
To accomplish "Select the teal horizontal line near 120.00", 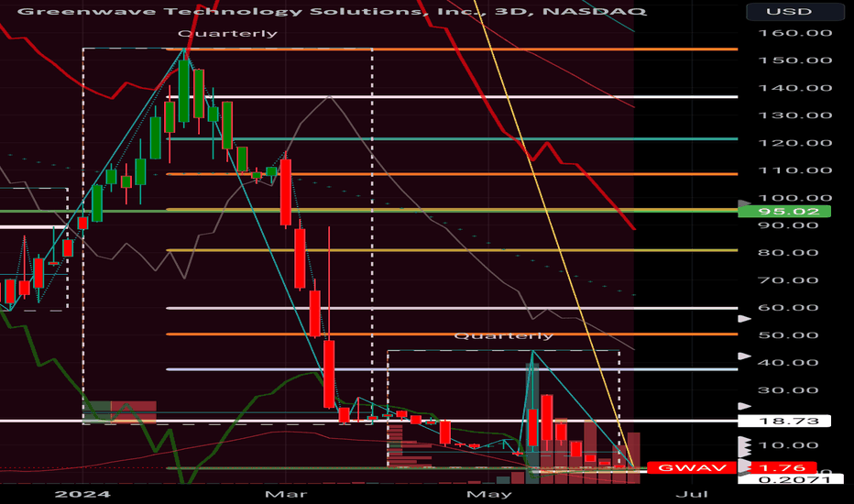I will click(x=452, y=139).
